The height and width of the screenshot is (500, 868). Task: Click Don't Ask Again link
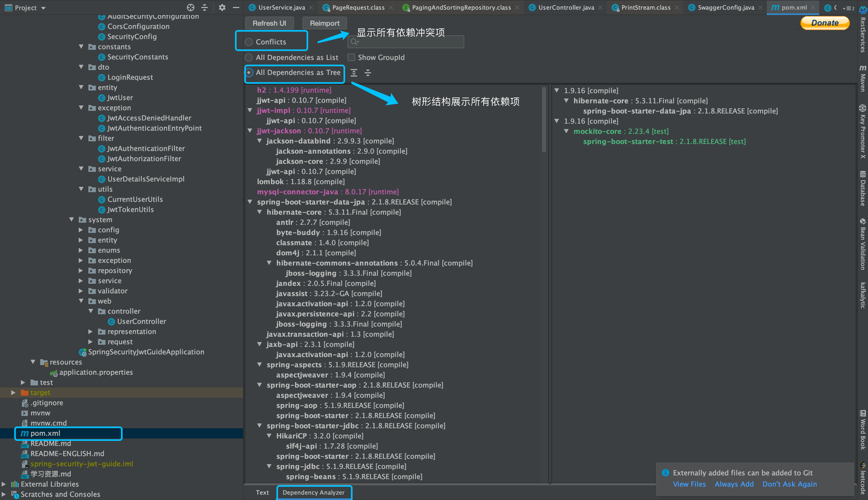(x=790, y=484)
